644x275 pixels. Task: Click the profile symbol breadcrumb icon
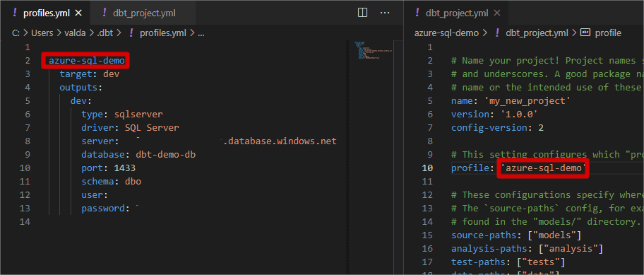click(x=585, y=33)
